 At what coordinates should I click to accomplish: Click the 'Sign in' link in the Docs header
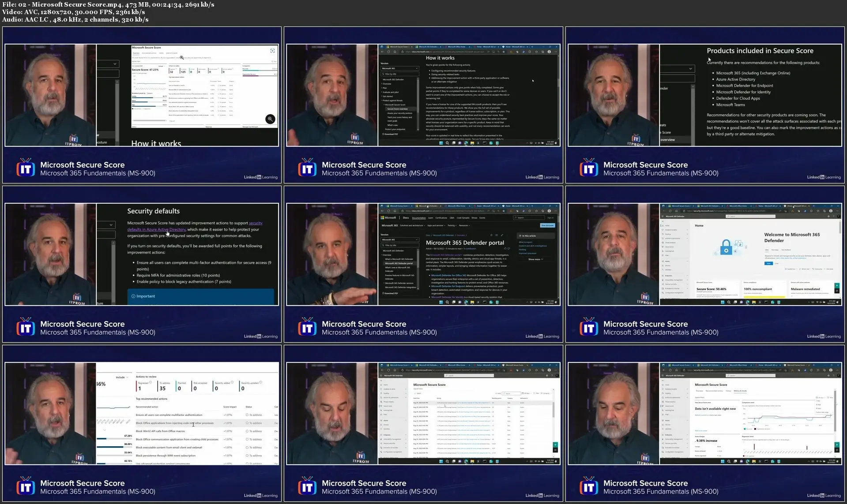click(550, 218)
